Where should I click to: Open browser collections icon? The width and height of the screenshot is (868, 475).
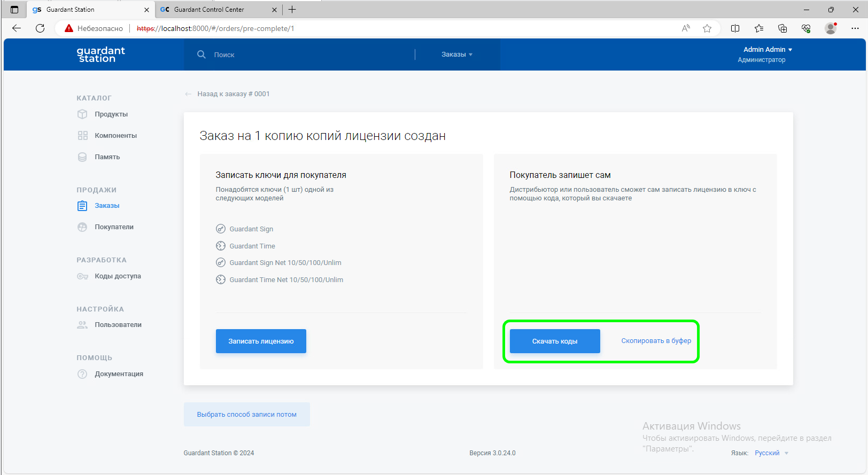[782, 28]
